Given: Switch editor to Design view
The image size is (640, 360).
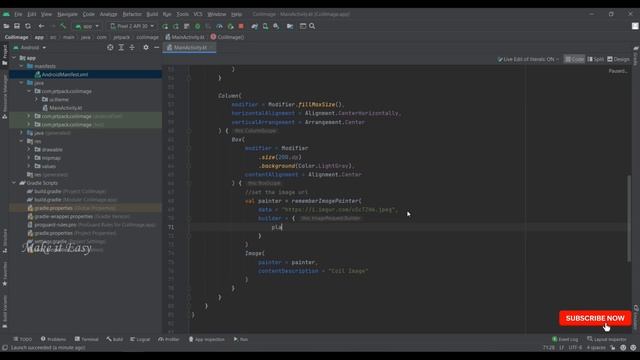Looking at the screenshot, I should click(618, 59).
